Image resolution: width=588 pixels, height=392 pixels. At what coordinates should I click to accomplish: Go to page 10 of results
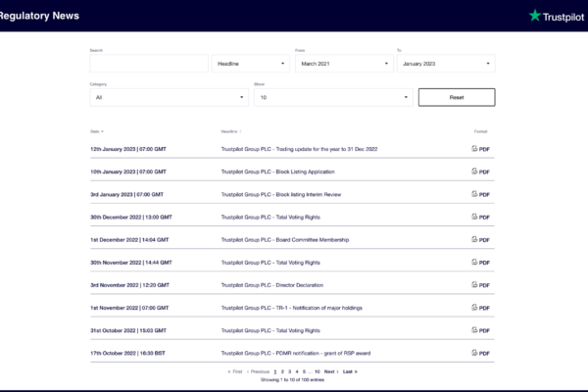pos(318,371)
